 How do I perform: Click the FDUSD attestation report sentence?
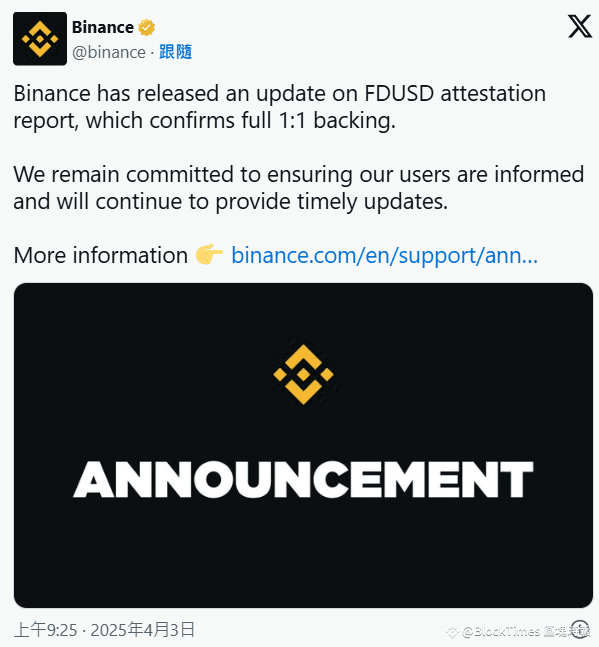pyautogui.click(x=280, y=106)
